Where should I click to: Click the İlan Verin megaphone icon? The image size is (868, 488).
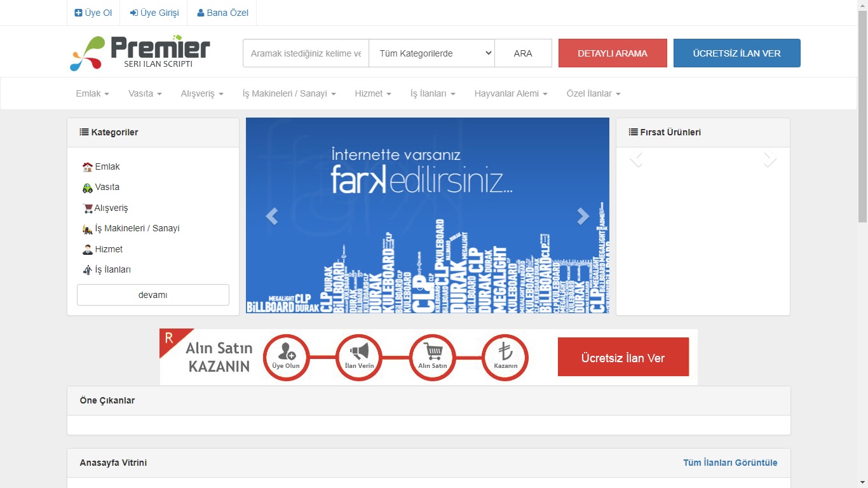coord(359,356)
